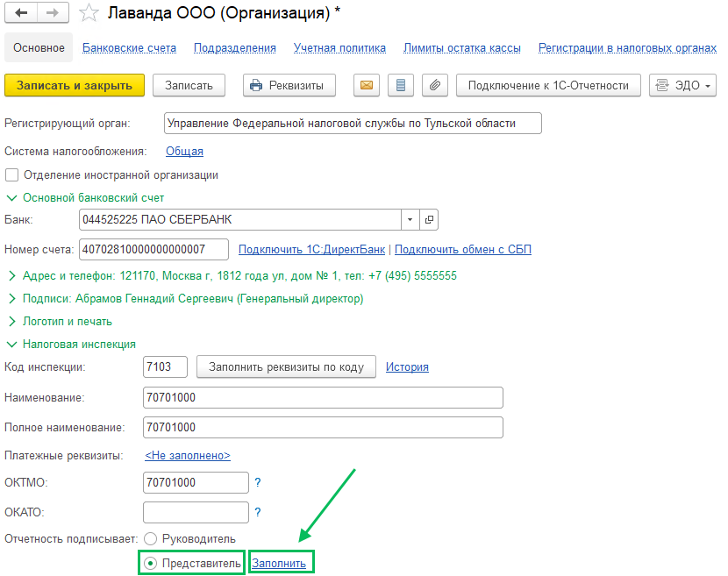Image resolution: width=728 pixels, height=576 pixels.
Task: Open the Учетная политика tab
Action: click(x=339, y=48)
